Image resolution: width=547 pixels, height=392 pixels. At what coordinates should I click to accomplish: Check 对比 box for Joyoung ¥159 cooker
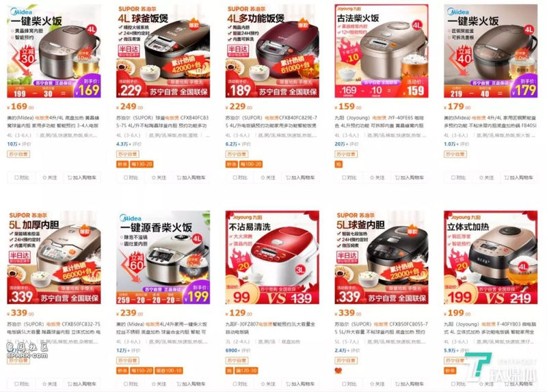coord(349,178)
